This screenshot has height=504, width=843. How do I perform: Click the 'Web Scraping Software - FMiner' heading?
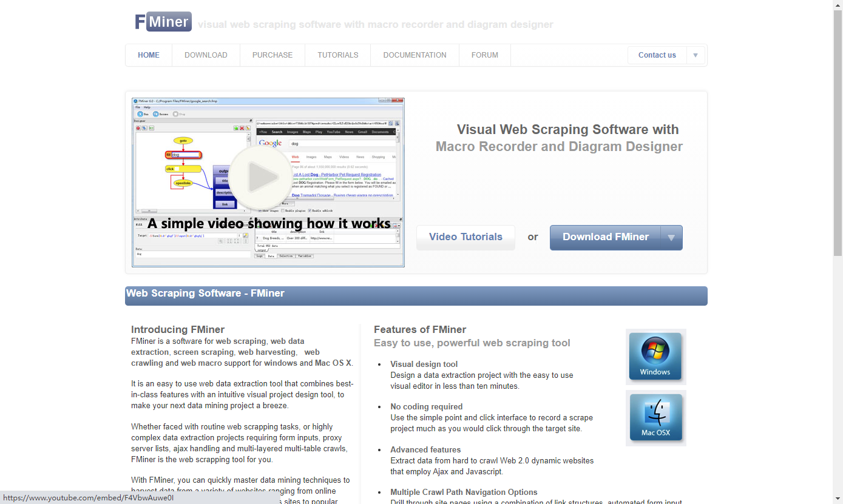pyautogui.click(x=205, y=294)
